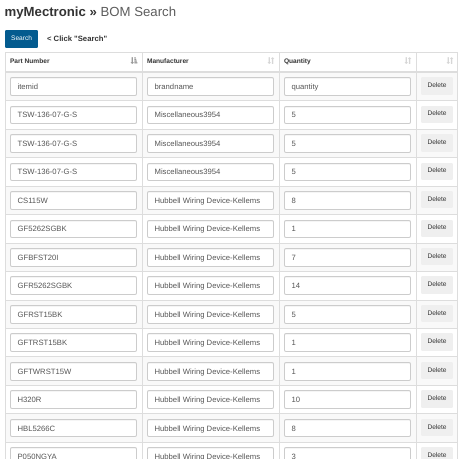Edit manufacturer field in H320R row

(x=210, y=400)
